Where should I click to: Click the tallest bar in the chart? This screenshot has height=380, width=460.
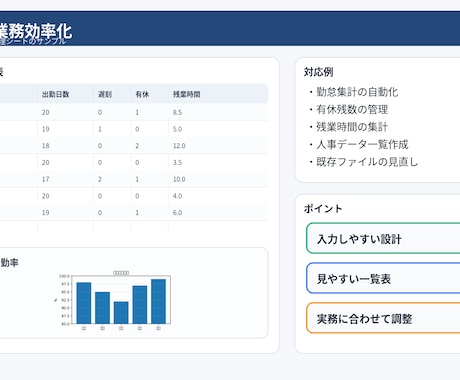[158, 301]
